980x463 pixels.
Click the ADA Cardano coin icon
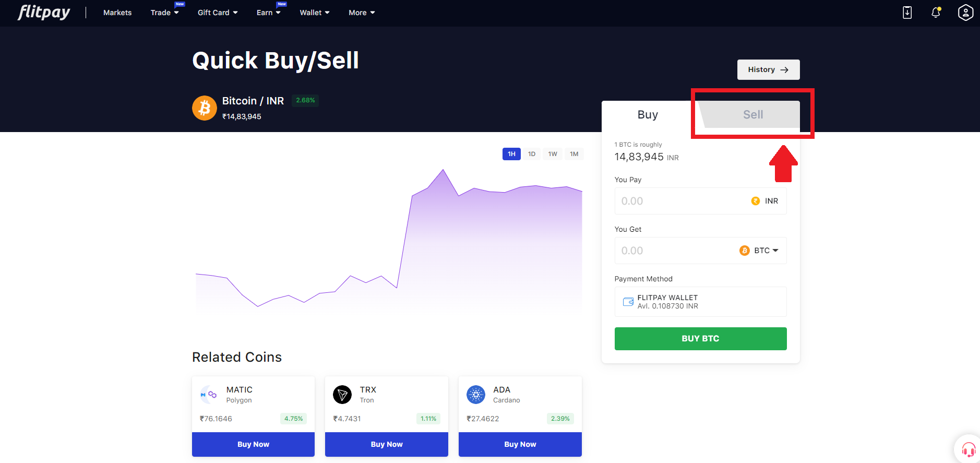tap(476, 395)
